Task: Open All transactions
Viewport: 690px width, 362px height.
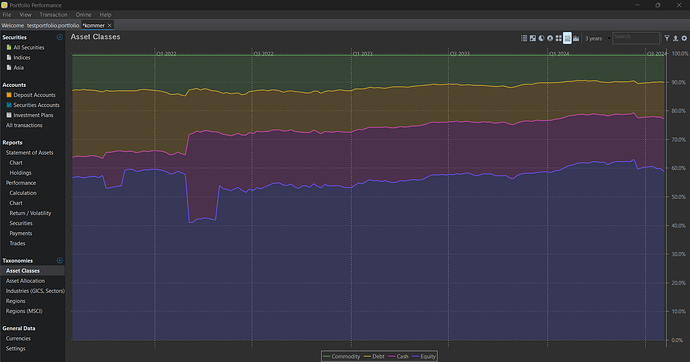Action: click(24, 125)
